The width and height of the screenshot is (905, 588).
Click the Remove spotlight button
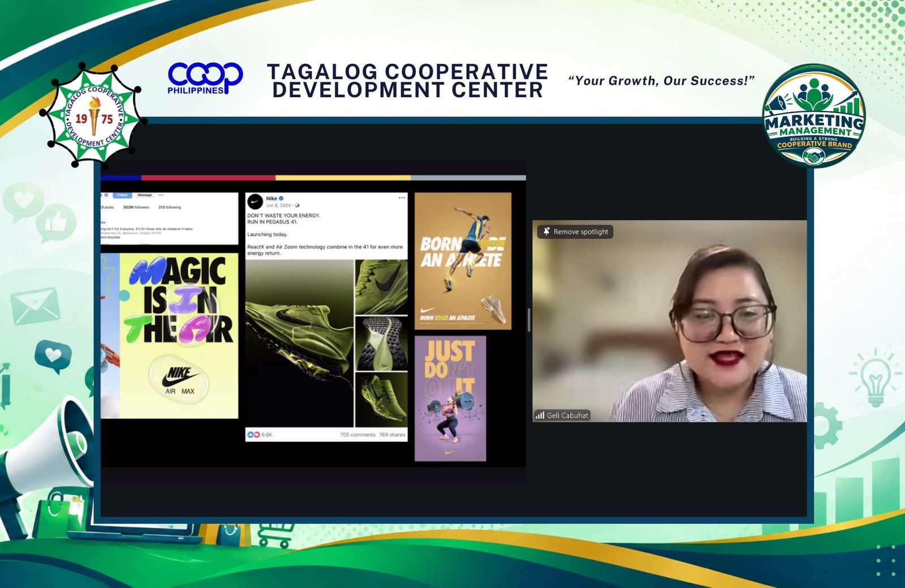[575, 232]
